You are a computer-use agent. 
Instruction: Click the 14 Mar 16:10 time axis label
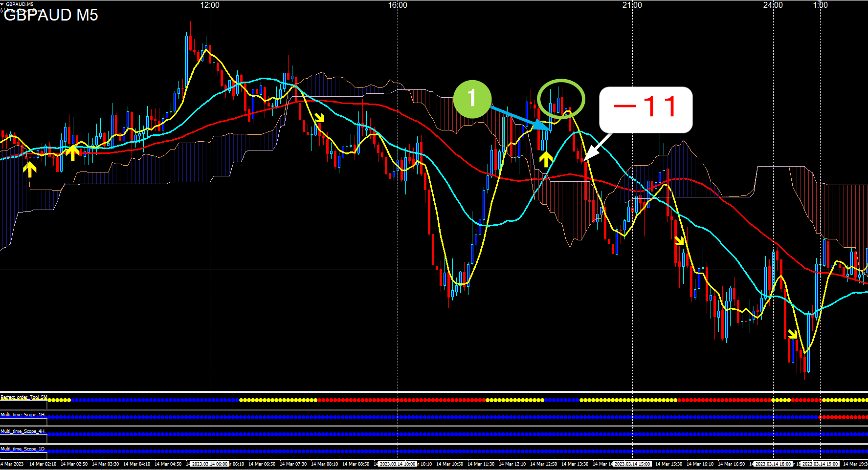pos(700,464)
